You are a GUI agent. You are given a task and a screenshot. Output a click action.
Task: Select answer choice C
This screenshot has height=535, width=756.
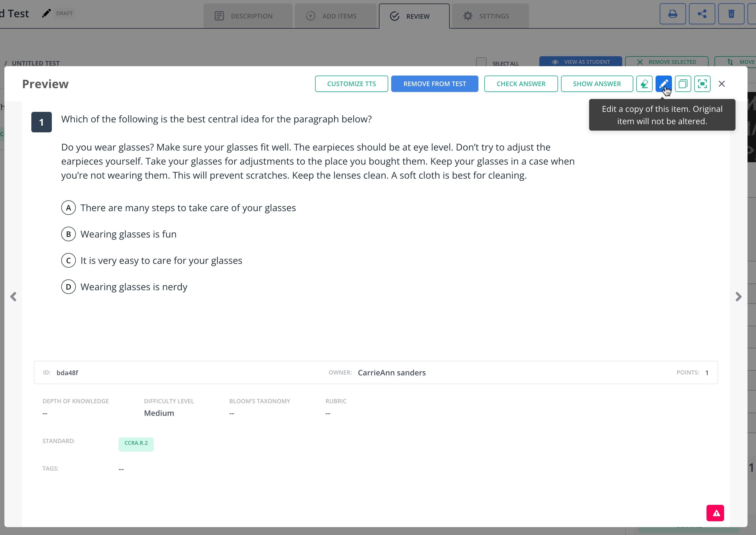[69, 260]
